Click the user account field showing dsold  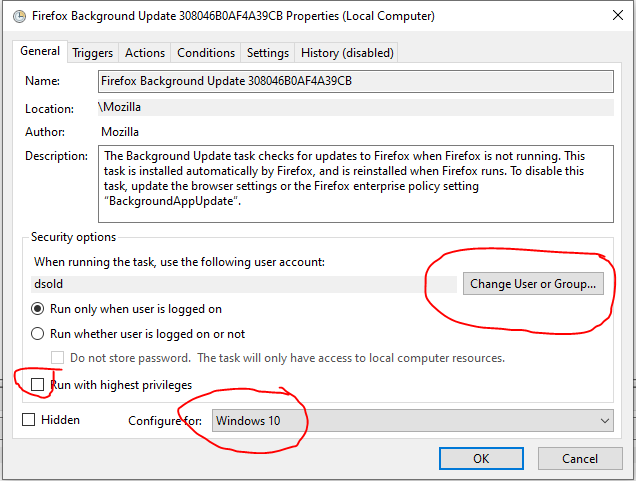coord(244,284)
